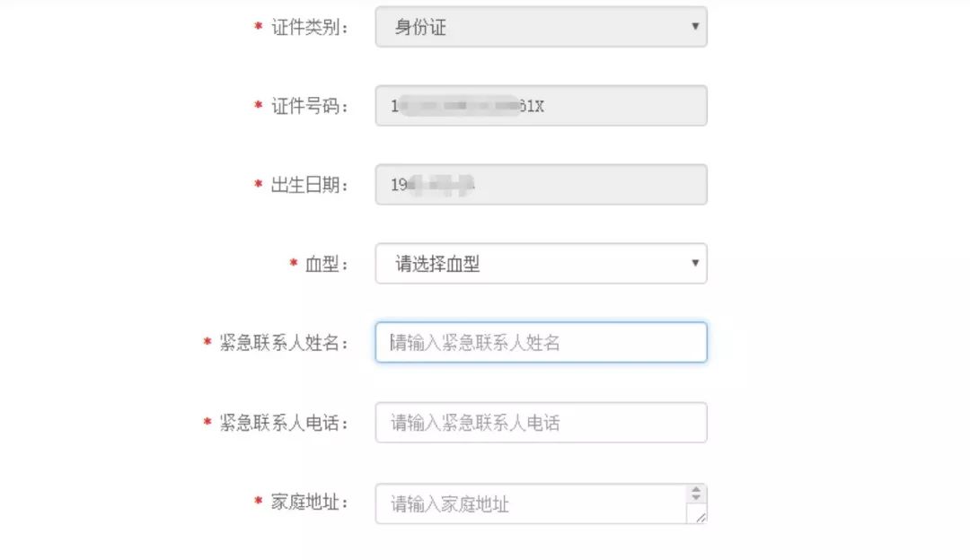The height and width of the screenshot is (560, 970).
Task: Click the 出生日期 birth date field
Action: tap(539, 184)
